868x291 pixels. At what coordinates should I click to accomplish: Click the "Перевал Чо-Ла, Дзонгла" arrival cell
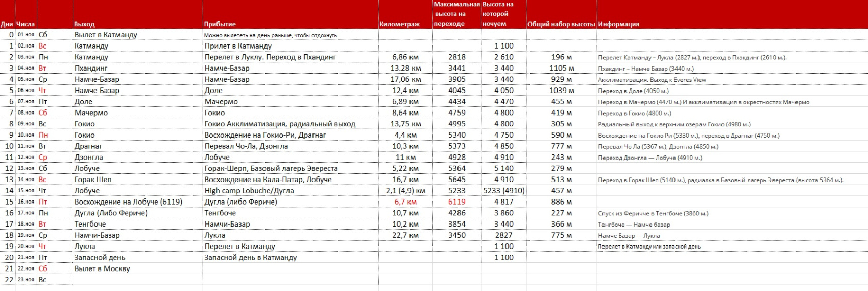point(246,146)
